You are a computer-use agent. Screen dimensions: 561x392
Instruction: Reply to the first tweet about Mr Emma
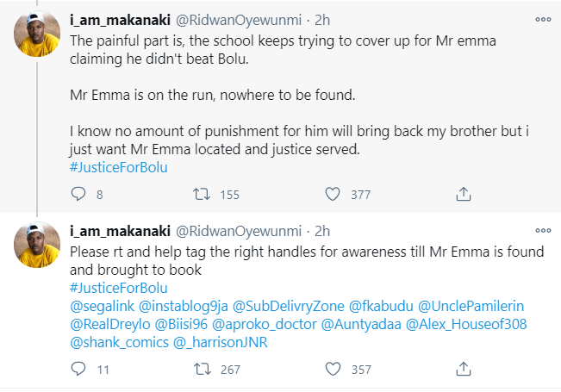[77, 194]
